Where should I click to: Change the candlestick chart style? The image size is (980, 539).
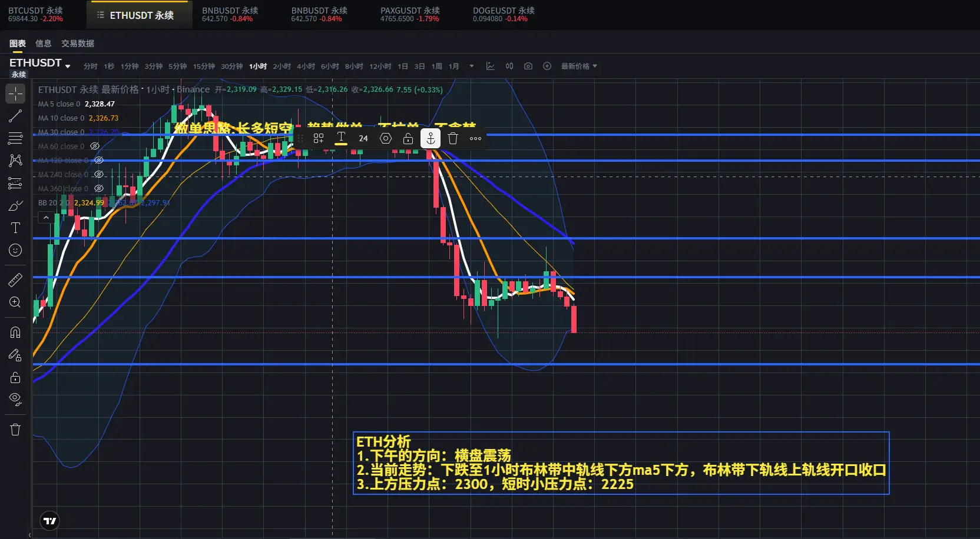[x=509, y=66]
